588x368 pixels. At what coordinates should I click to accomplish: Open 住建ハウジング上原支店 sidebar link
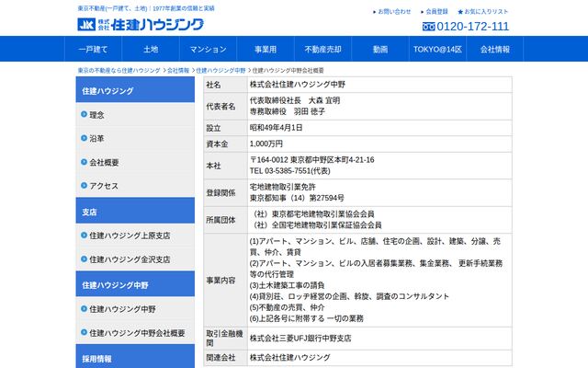pyautogui.click(x=130, y=236)
